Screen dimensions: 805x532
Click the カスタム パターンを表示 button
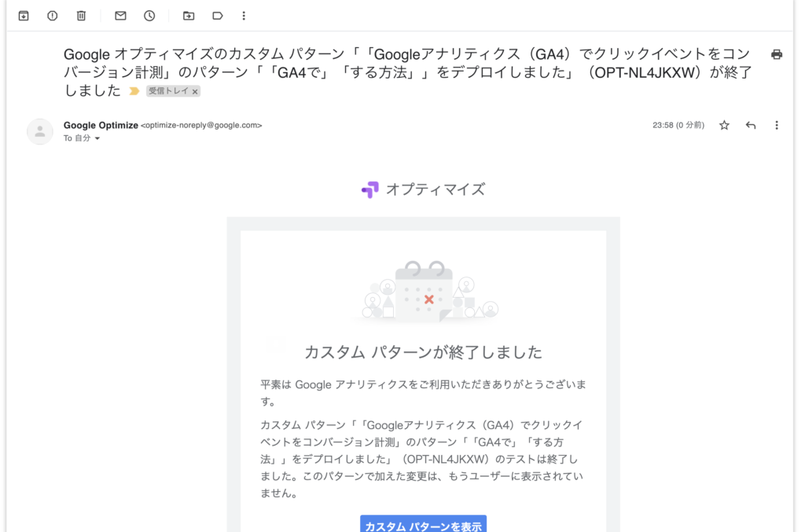coord(423,524)
